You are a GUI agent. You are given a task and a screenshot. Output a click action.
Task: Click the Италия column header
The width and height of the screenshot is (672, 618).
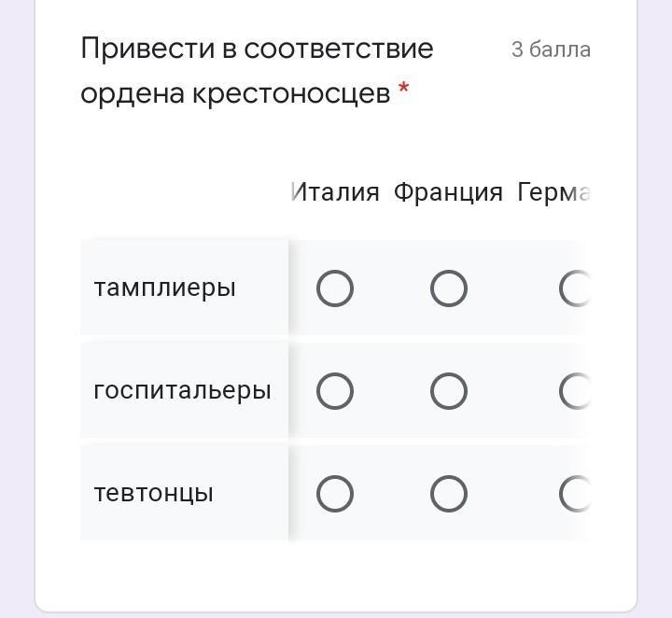(336, 192)
